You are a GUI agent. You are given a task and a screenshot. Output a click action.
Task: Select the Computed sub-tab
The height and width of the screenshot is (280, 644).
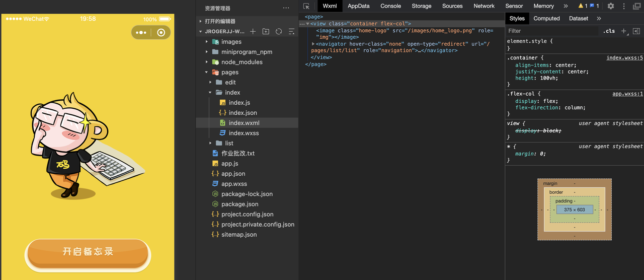547,18
